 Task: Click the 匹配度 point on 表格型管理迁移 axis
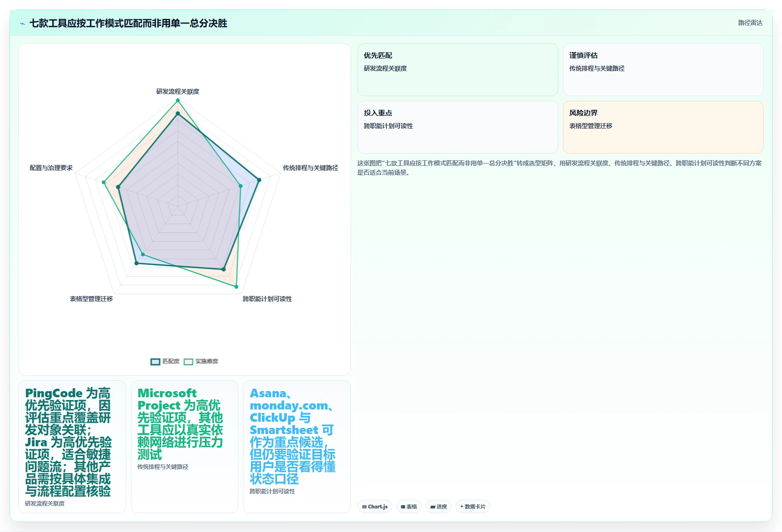tap(137, 263)
